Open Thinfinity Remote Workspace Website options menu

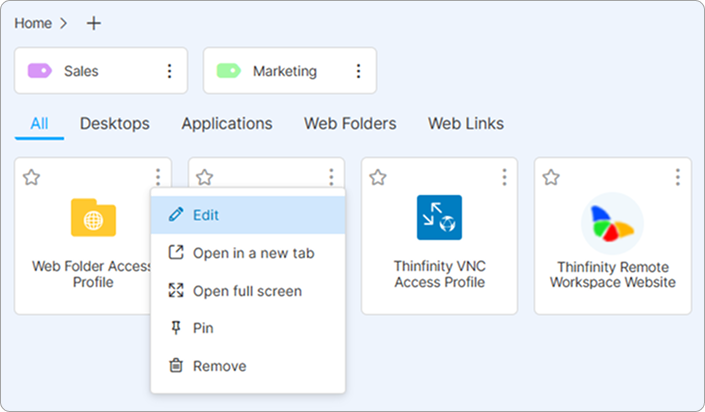pyautogui.click(x=678, y=177)
